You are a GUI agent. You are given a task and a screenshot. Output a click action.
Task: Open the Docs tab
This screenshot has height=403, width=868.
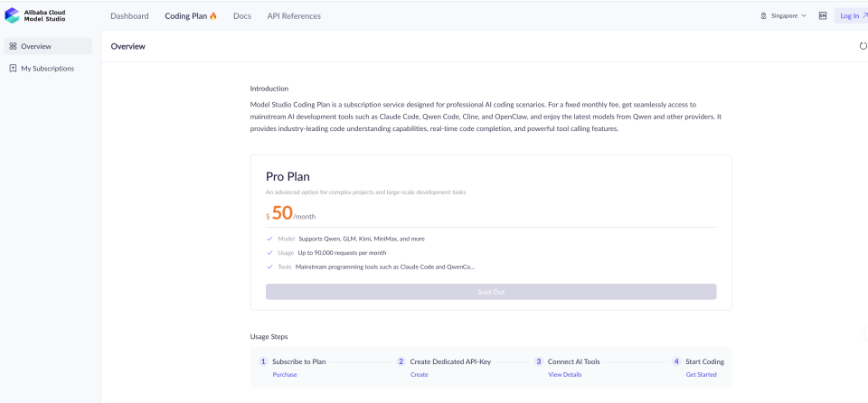(242, 16)
